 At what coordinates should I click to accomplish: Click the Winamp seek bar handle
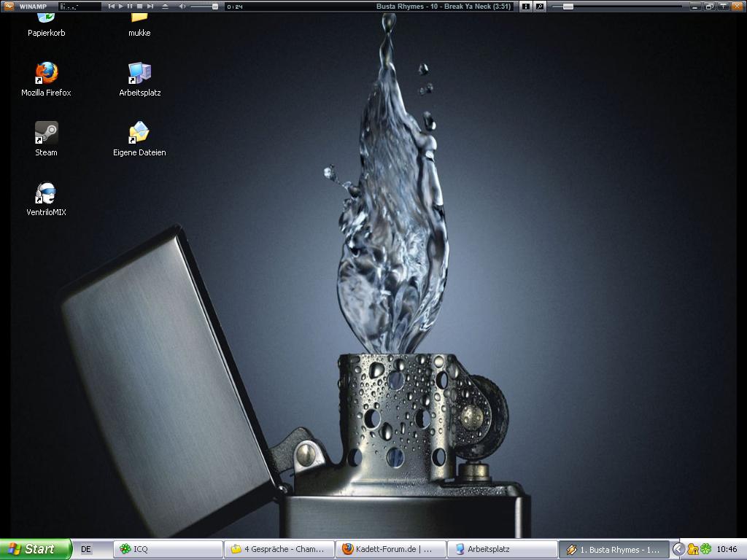point(568,7)
